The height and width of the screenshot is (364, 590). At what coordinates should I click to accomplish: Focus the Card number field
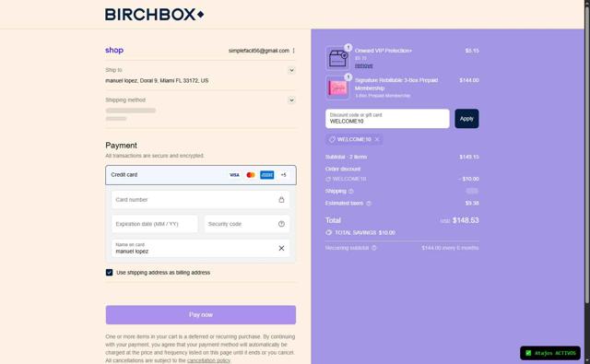point(201,200)
